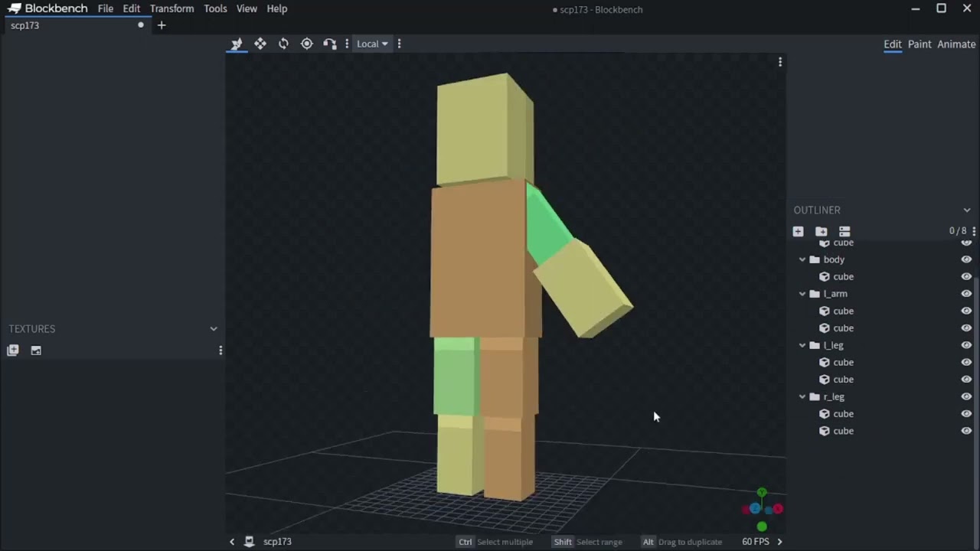Hide the cube inside the body group

point(966,277)
